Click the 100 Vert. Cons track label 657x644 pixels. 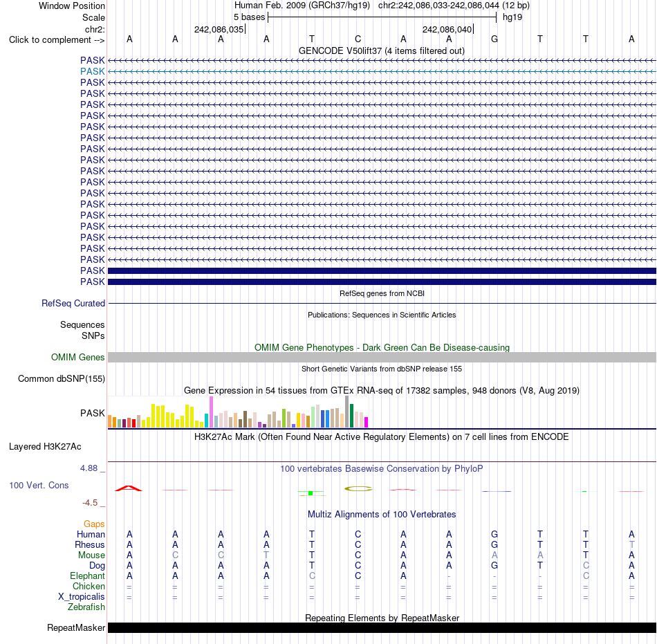(x=39, y=485)
